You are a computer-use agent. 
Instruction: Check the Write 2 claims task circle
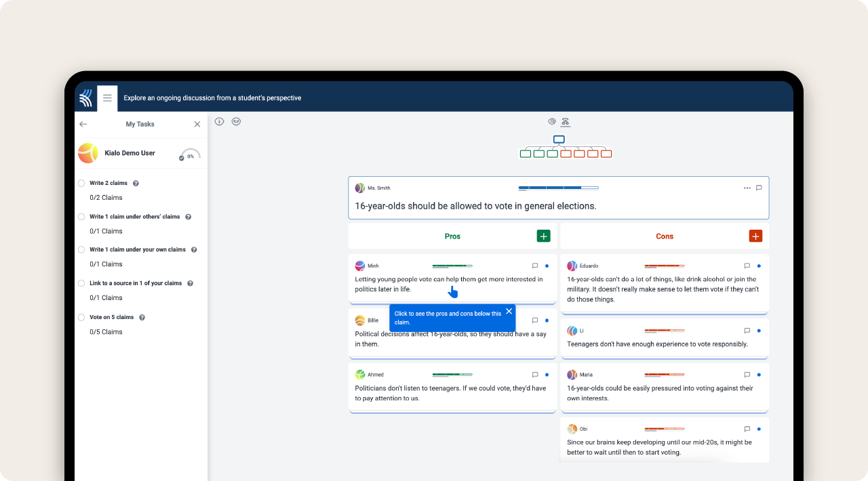pyautogui.click(x=81, y=184)
